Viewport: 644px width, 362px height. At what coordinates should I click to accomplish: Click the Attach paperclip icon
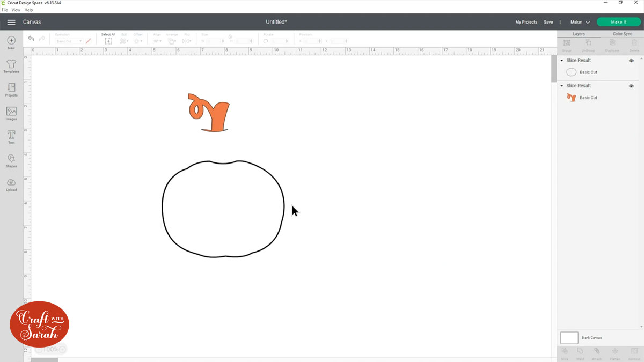pyautogui.click(x=596, y=351)
